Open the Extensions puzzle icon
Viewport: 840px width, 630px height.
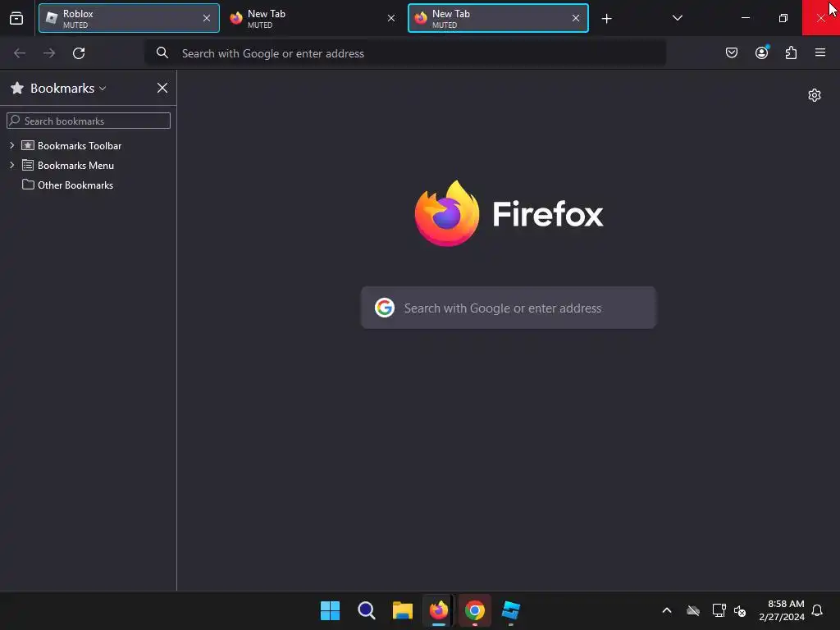point(791,52)
